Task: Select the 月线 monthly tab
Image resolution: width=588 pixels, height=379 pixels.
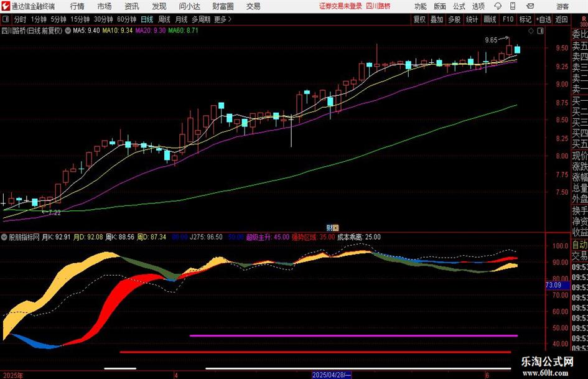Action: (x=181, y=19)
